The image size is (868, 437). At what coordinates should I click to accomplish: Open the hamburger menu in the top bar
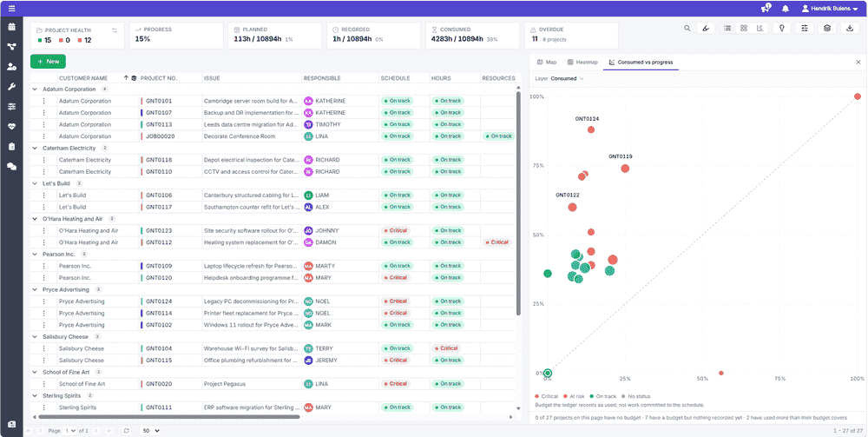pos(11,9)
